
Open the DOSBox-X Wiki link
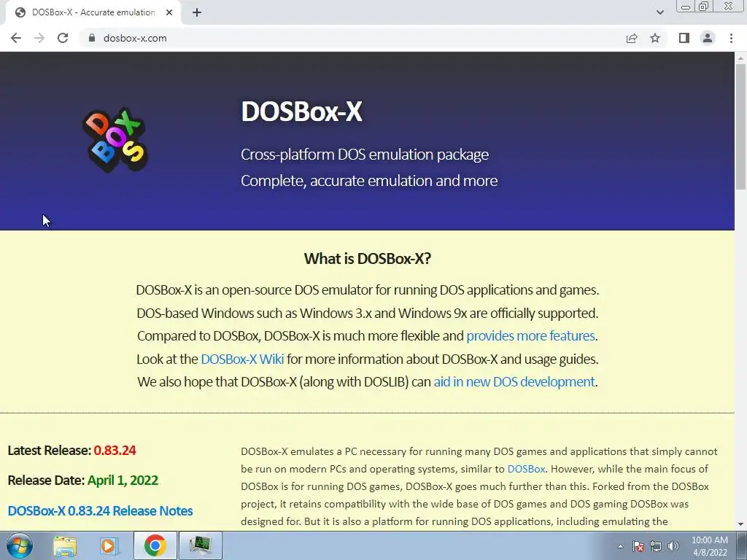point(242,359)
